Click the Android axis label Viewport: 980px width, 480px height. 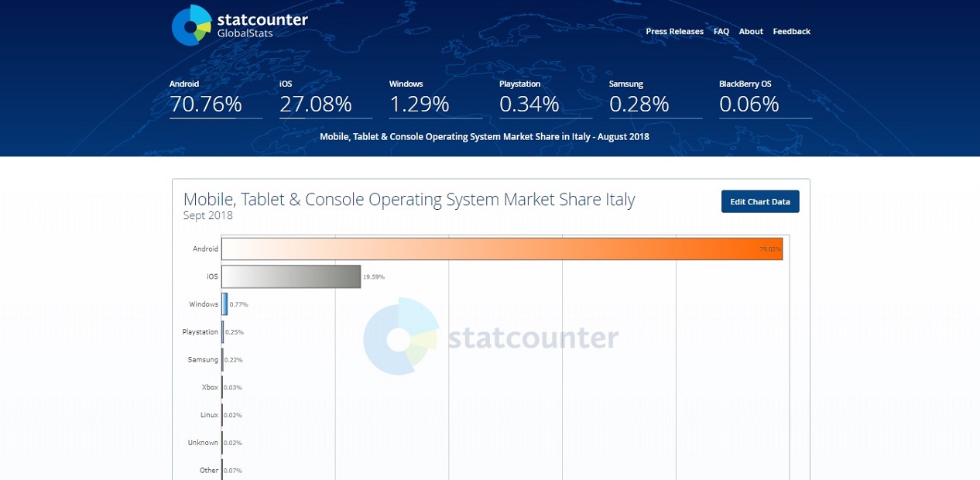(206, 249)
